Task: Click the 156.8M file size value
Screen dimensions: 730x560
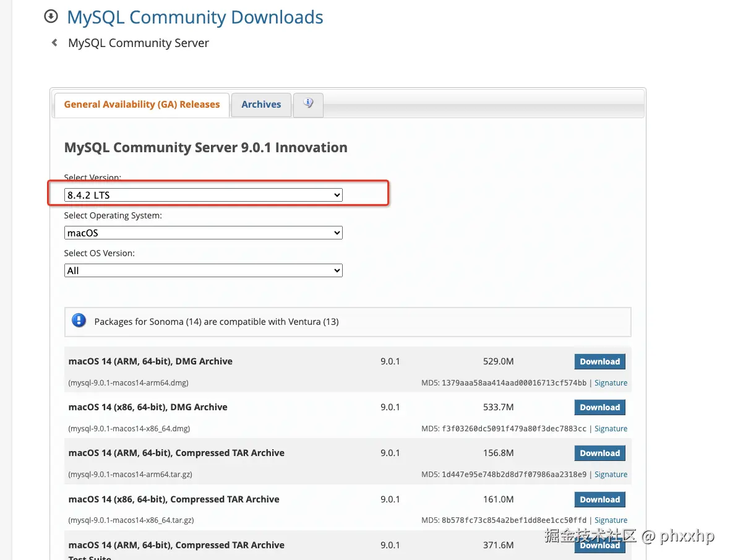Action: (x=498, y=452)
